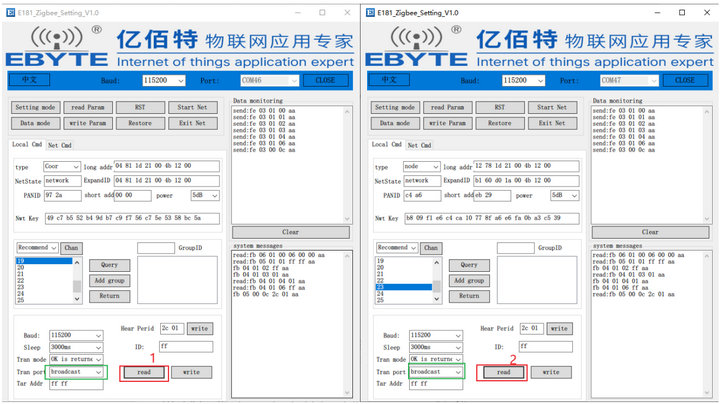Click Restore button in left window
720x404 pixels.
pos(140,123)
